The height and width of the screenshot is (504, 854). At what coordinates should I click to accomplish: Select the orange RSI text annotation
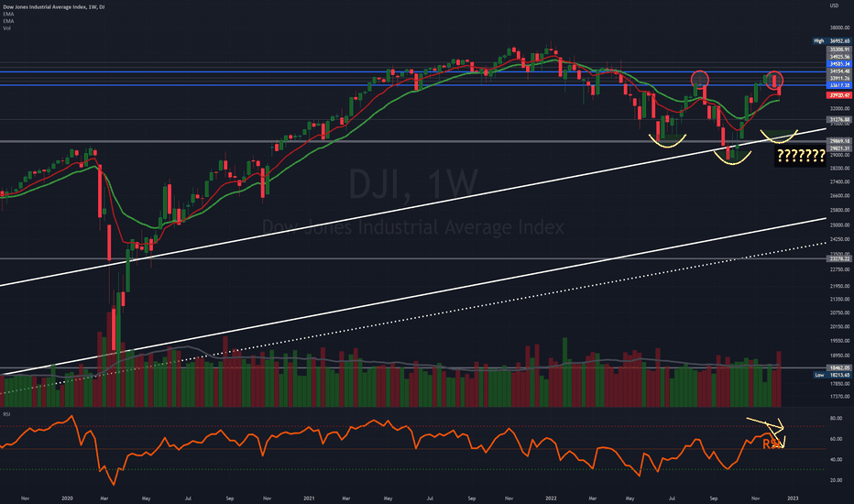coord(770,444)
